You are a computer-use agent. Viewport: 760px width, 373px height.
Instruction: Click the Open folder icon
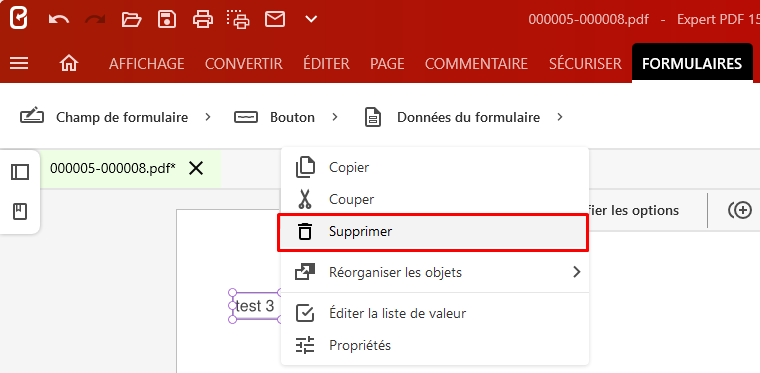tap(131, 19)
